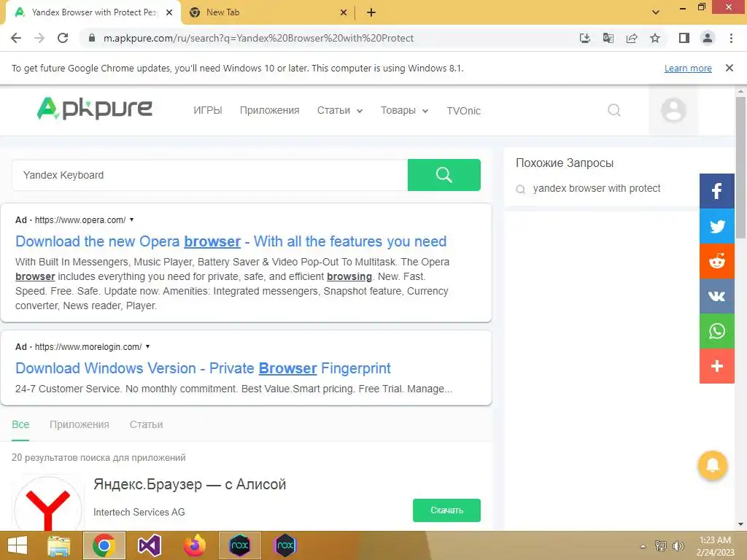The image size is (747, 560).
Task: Open the translate page icon
Action: [608, 38]
